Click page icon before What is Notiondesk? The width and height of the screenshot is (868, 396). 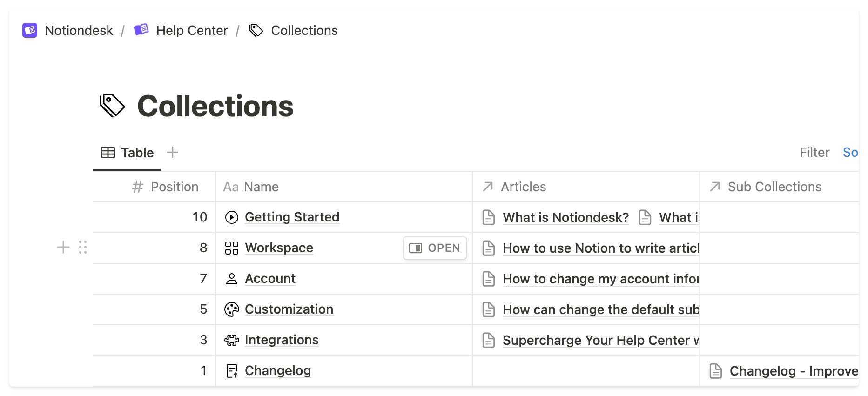[489, 217]
